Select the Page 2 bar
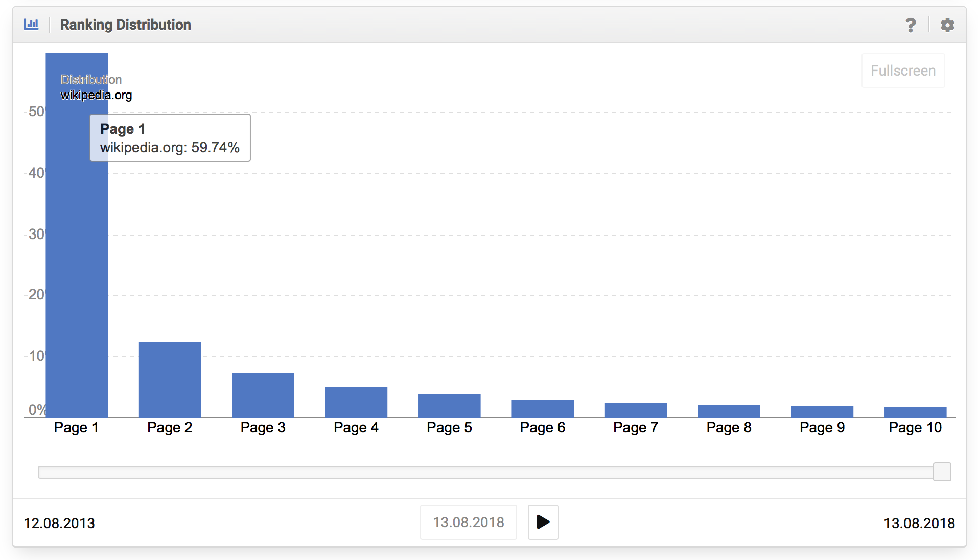978x560 pixels. (x=170, y=380)
